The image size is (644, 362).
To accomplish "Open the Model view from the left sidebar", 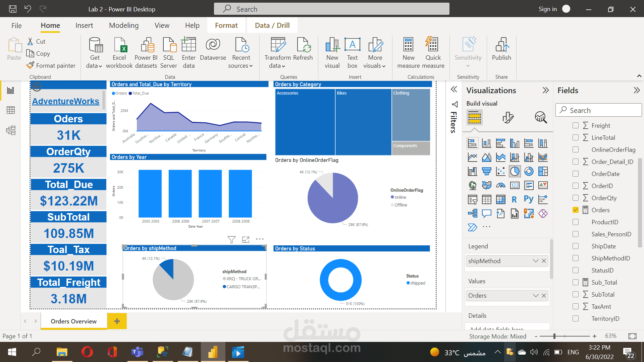I will click(x=11, y=131).
